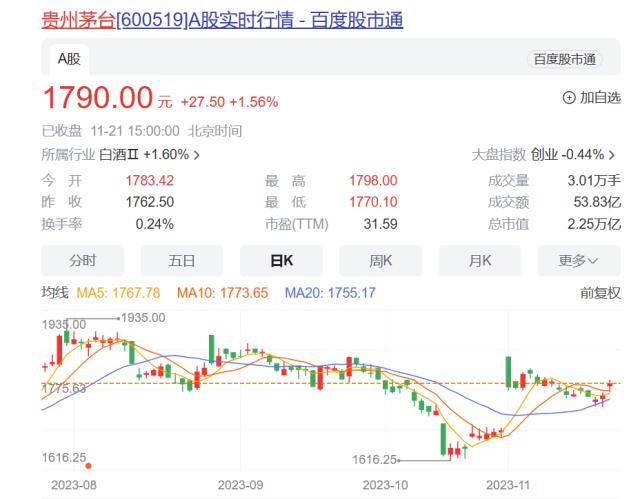
Task: Switch to the 五日 chart tab
Action: click(x=182, y=260)
